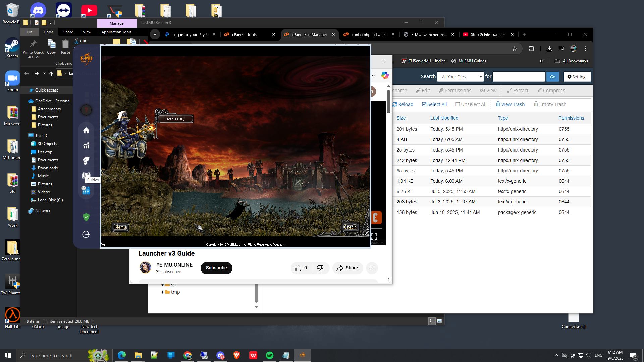The height and width of the screenshot is (362, 644).
Task: Click the logout arrow icon in sidebar
Action: (x=86, y=234)
